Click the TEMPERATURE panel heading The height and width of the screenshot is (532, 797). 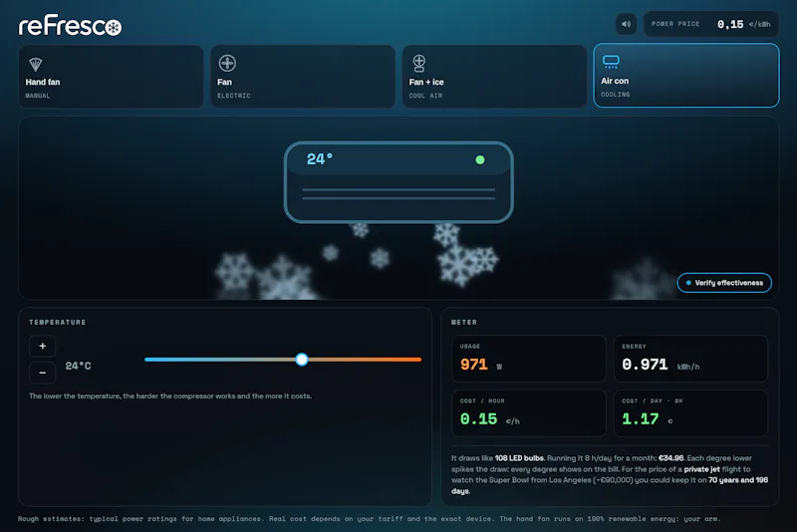click(58, 322)
